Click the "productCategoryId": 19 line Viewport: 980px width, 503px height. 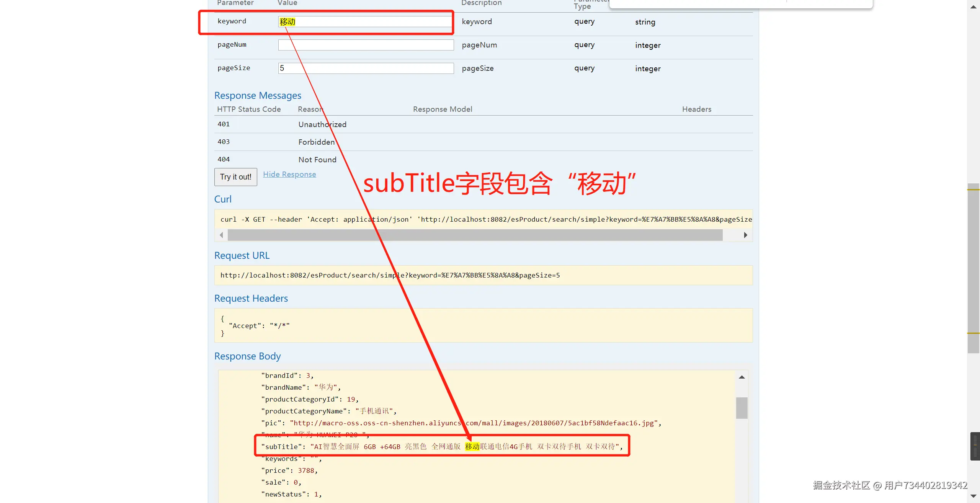pos(310,400)
